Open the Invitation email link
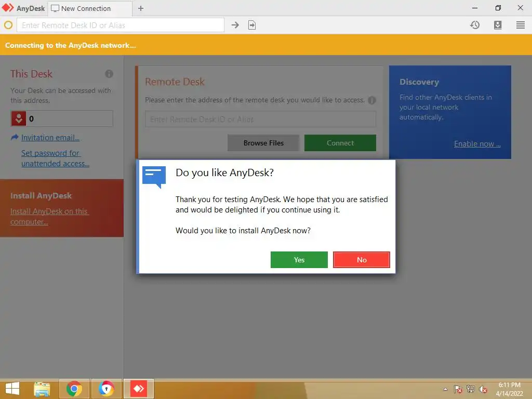Screen dimensions: 532x399 coord(50,137)
